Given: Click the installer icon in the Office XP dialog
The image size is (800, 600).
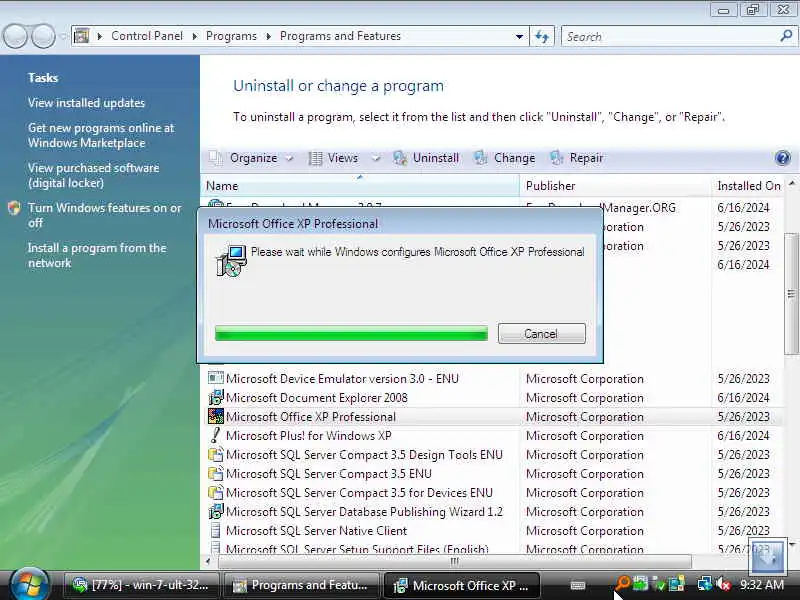Looking at the screenshot, I should pyautogui.click(x=231, y=261).
